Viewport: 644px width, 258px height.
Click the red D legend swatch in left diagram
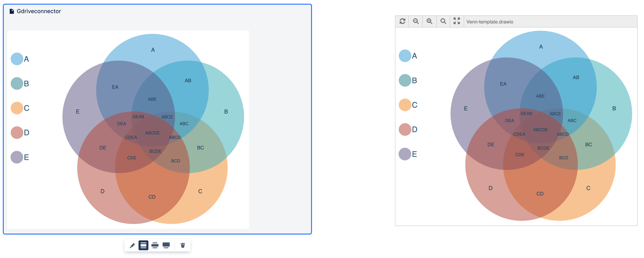click(17, 133)
